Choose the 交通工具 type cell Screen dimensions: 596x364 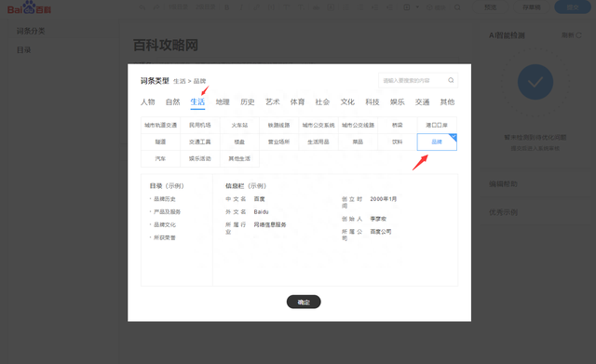pyautogui.click(x=200, y=142)
